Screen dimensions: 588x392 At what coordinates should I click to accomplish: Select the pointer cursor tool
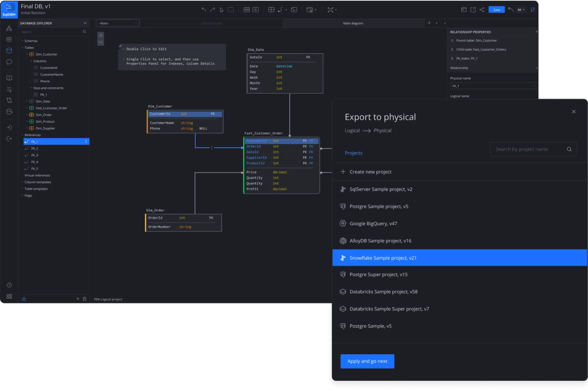pos(222,10)
